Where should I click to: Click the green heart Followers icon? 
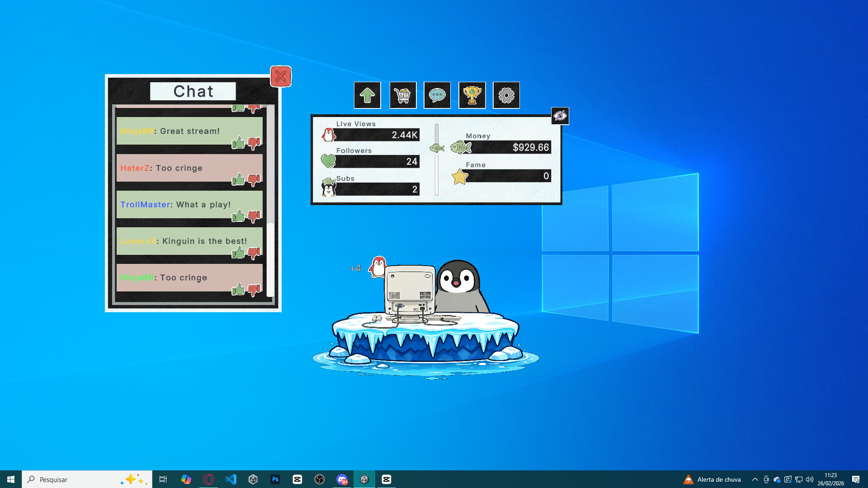[x=329, y=160]
